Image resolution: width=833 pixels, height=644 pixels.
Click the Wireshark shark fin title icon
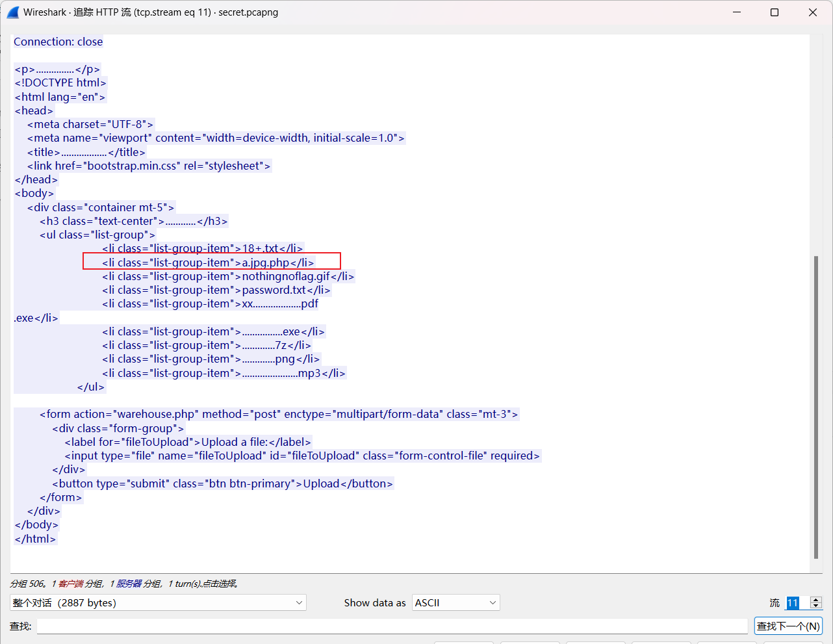pos(13,12)
